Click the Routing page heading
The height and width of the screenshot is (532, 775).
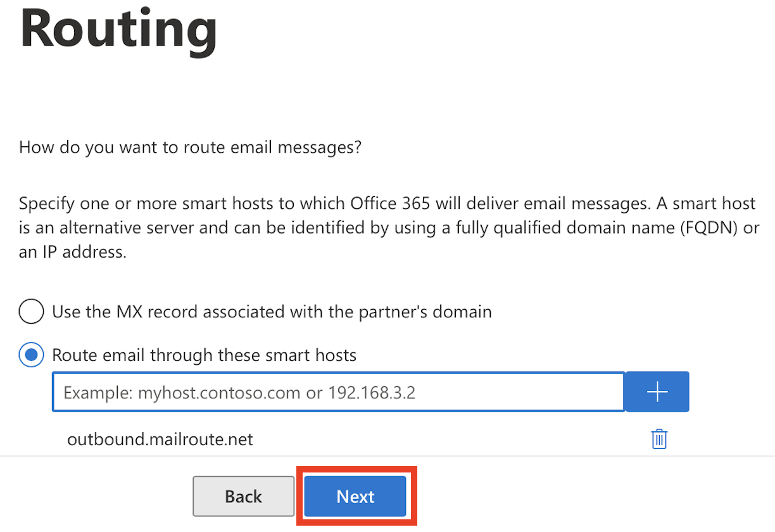click(118, 28)
